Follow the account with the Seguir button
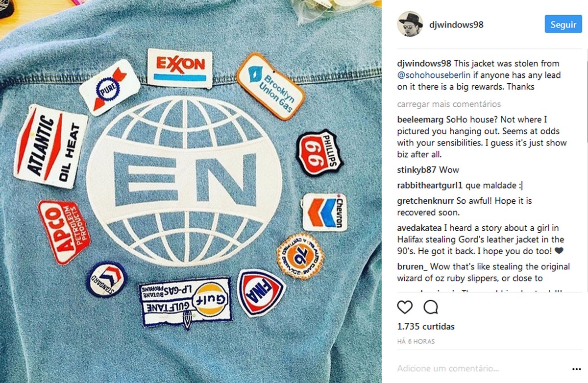The width and height of the screenshot is (588, 383). (563, 24)
